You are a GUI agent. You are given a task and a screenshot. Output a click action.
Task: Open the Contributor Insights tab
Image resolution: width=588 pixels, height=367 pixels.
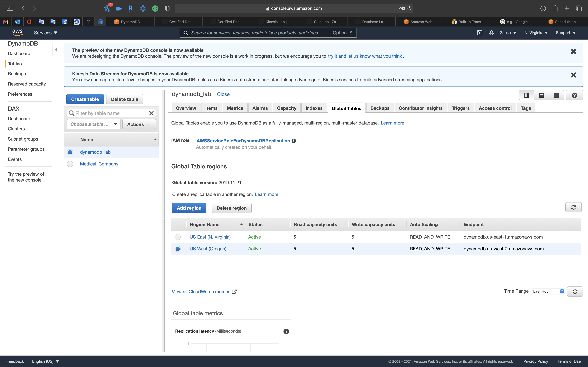coord(420,108)
